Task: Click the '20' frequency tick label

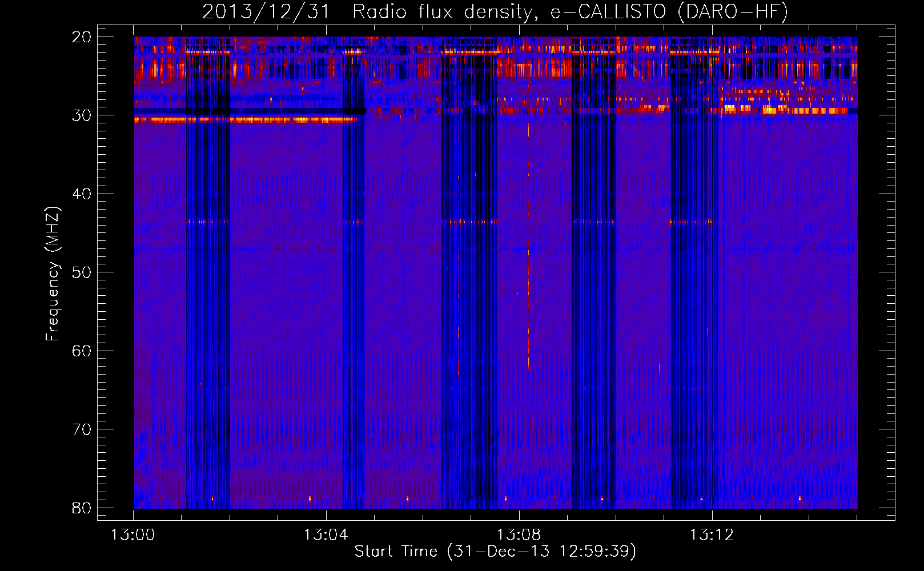Action: pos(82,37)
